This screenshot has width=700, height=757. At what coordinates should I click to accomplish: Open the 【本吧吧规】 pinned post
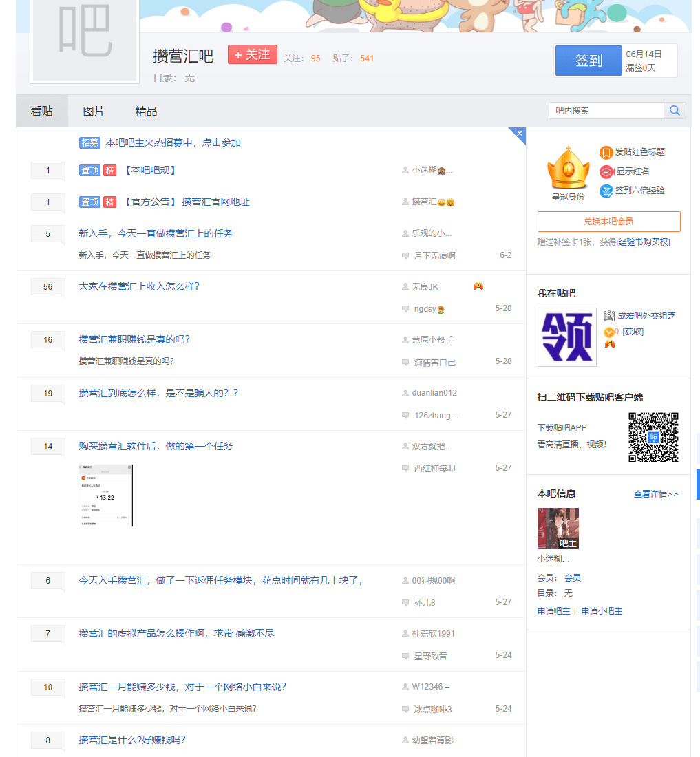(x=150, y=171)
